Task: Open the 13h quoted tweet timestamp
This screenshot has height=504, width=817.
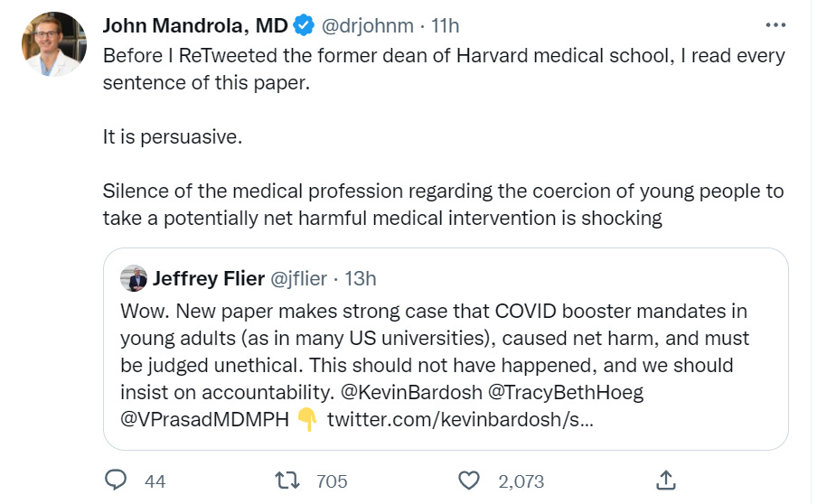Action: click(x=361, y=278)
